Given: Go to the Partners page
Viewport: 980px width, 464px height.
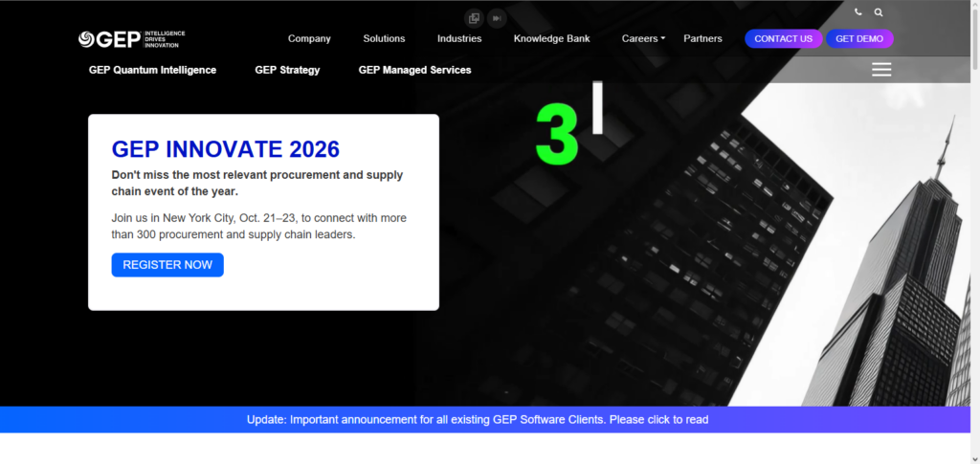Looking at the screenshot, I should click(x=703, y=38).
